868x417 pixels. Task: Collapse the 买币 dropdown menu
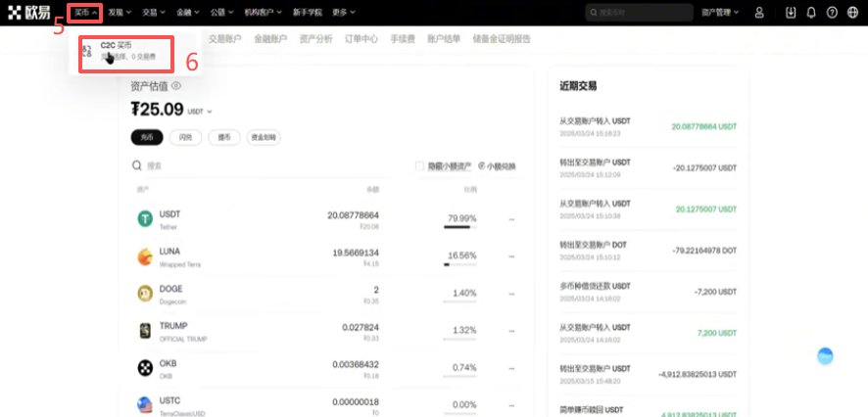click(x=86, y=12)
